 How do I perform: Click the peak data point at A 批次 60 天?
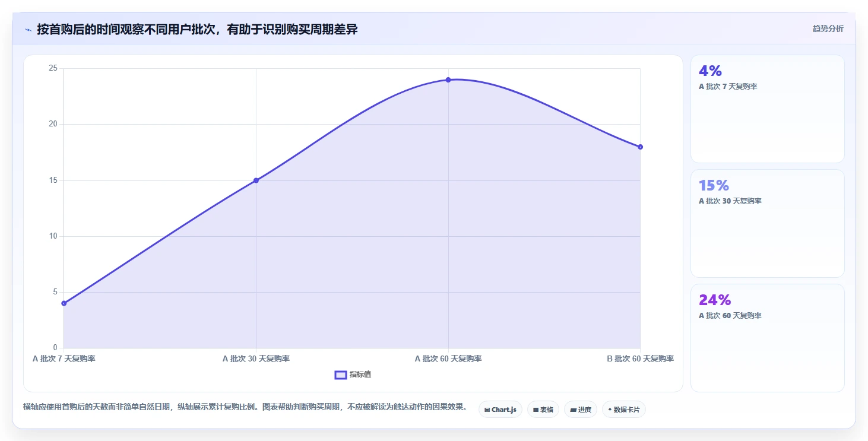click(x=448, y=80)
